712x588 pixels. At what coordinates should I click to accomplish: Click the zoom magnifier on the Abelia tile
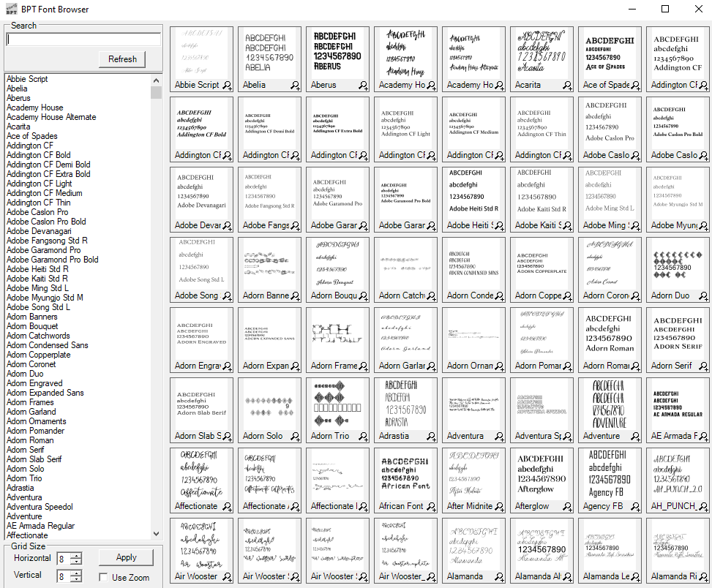pos(295,86)
